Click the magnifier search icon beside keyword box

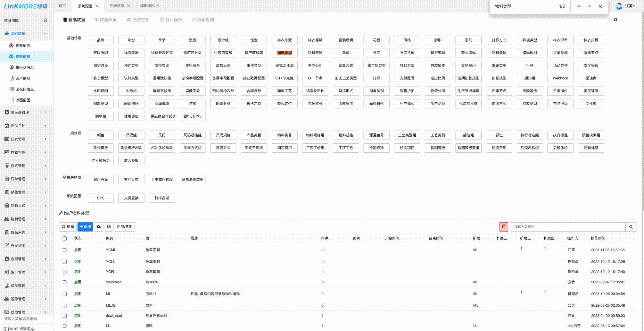[631, 227]
